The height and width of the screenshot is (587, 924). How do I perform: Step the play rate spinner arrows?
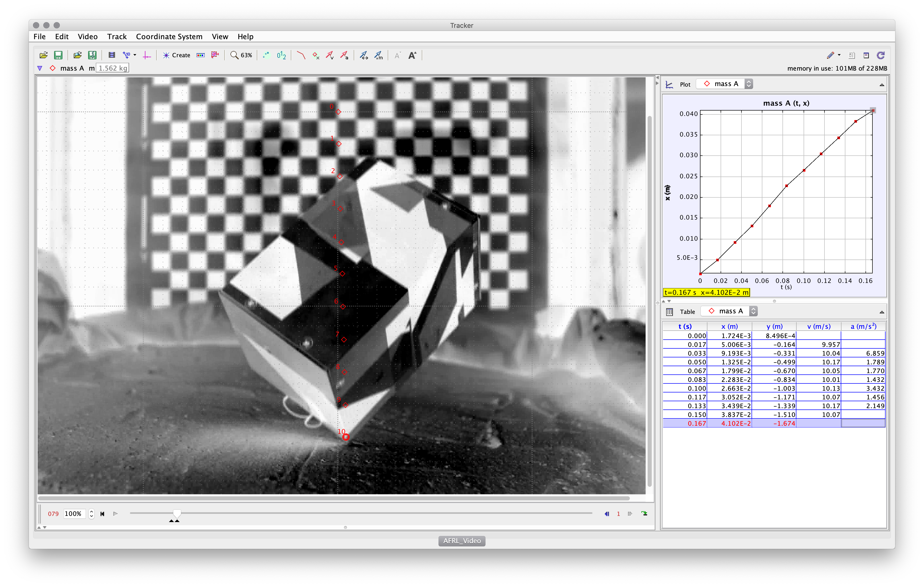pos(91,514)
